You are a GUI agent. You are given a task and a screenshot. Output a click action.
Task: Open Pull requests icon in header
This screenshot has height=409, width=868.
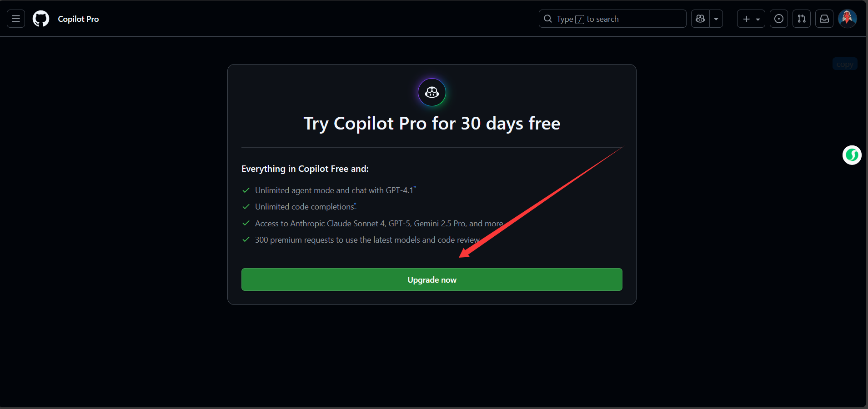point(802,19)
